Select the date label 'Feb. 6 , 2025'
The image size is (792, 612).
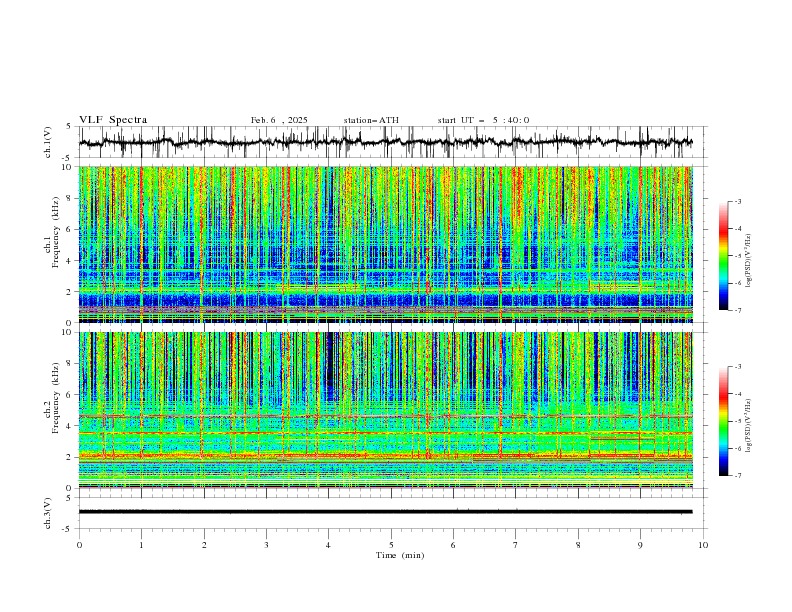point(279,120)
